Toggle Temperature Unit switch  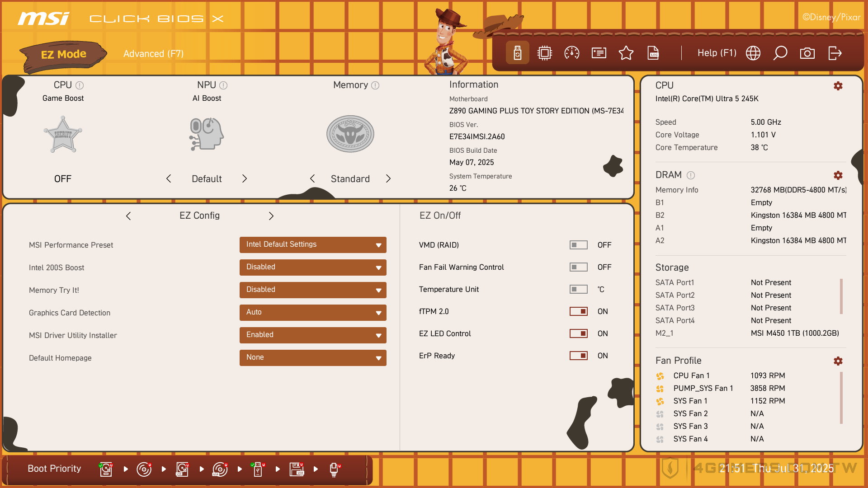(579, 289)
